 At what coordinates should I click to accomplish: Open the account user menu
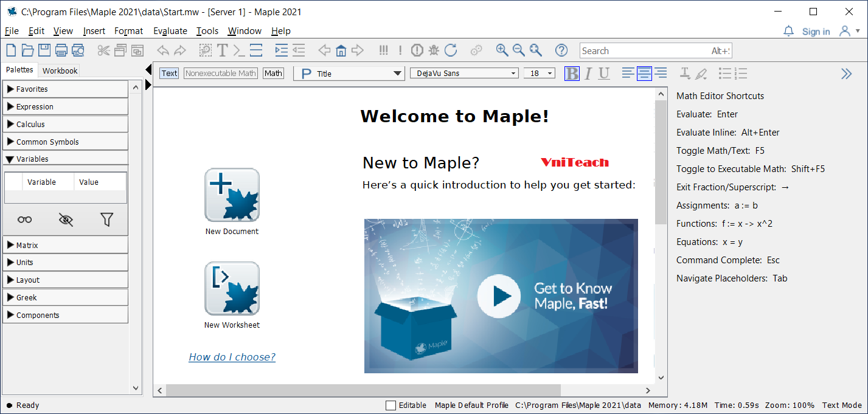pos(849,31)
